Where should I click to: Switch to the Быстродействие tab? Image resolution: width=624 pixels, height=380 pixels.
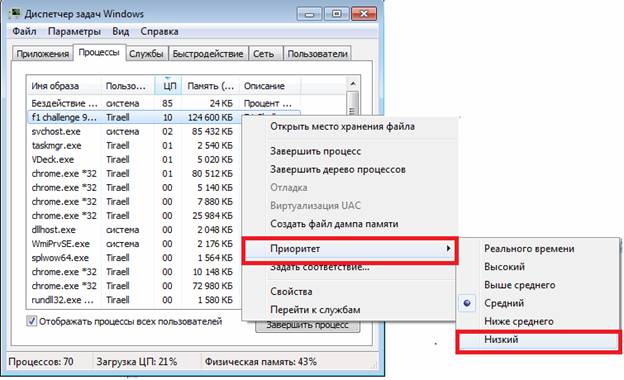pos(208,54)
